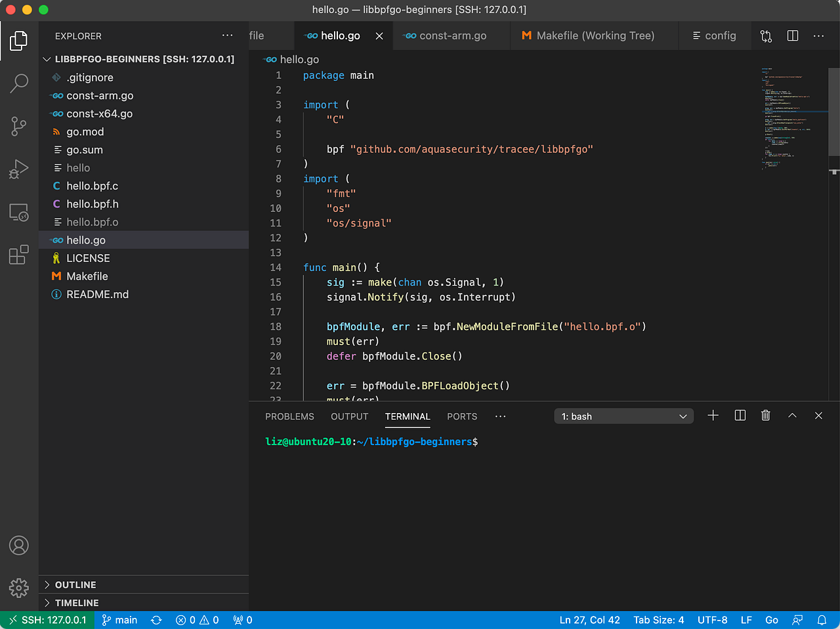The width and height of the screenshot is (840, 629).
Task: Open the Manage gear menu
Action: point(19,588)
